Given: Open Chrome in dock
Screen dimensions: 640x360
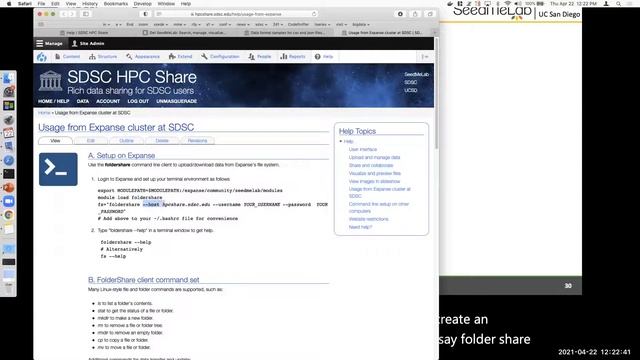Looking at the screenshot, I should pos(9,215).
